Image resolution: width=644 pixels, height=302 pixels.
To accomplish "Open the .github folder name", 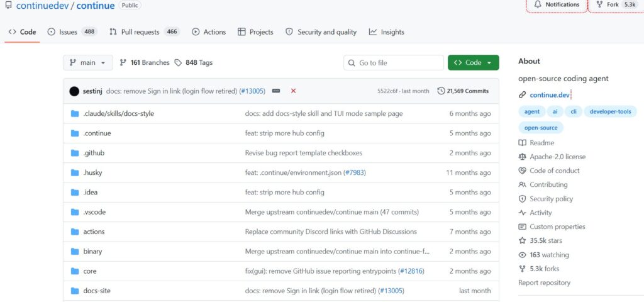I will [x=94, y=153].
